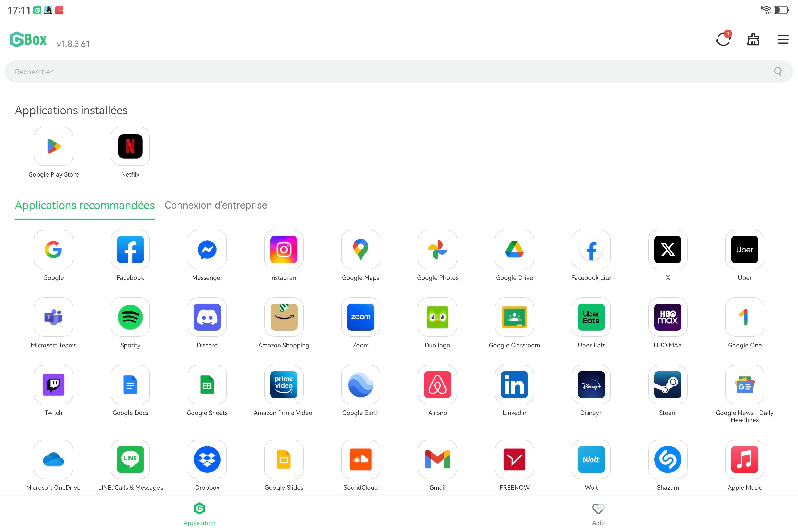The height and width of the screenshot is (532, 798).
Task: Open the update/refresh icon with red badge
Action: [723, 39]
